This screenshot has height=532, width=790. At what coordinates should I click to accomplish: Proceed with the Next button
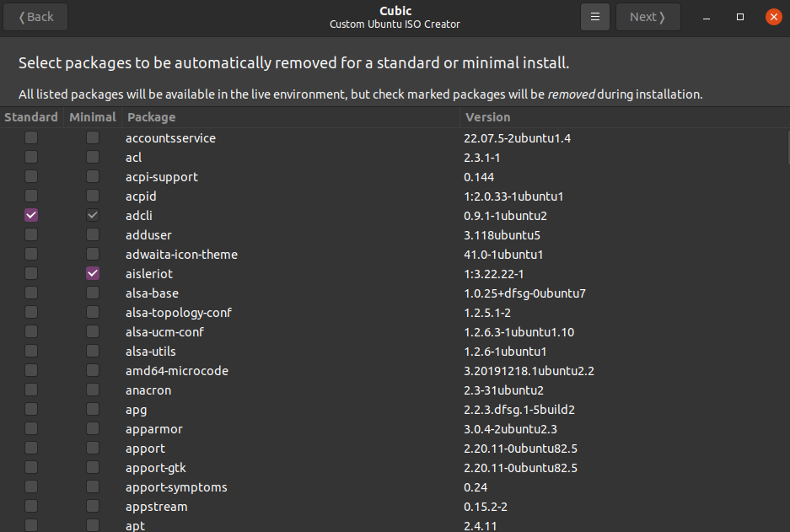(x=648, y=17)
